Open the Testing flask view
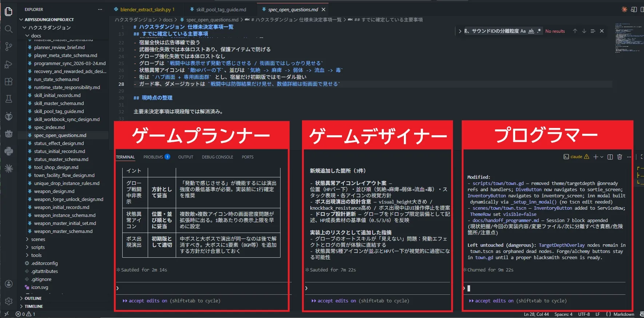The width and height of the screenshot is (644, 318). tap(9, 99)
